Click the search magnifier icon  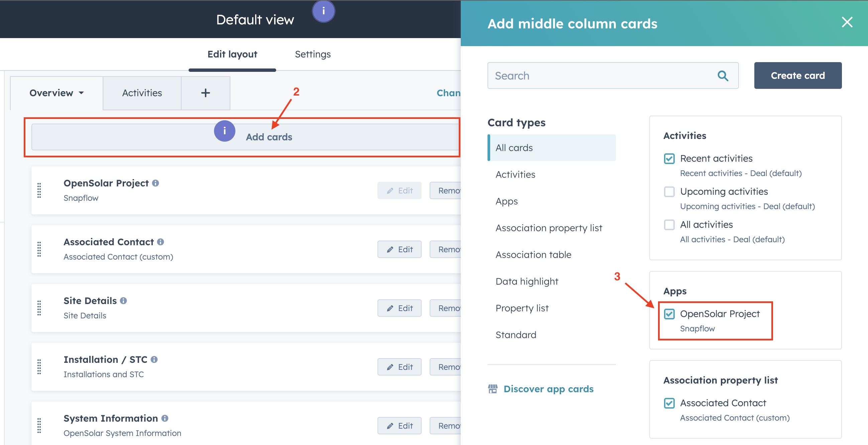723,76
